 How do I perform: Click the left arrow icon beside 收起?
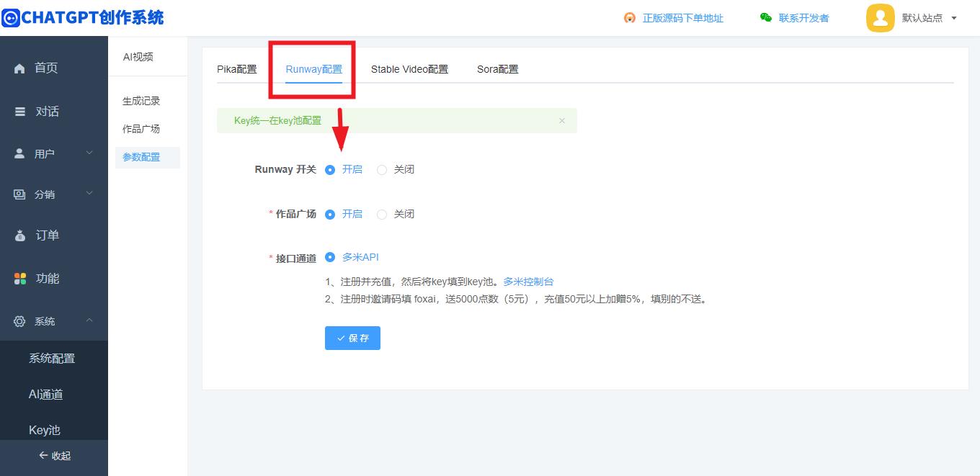point(43,456)
